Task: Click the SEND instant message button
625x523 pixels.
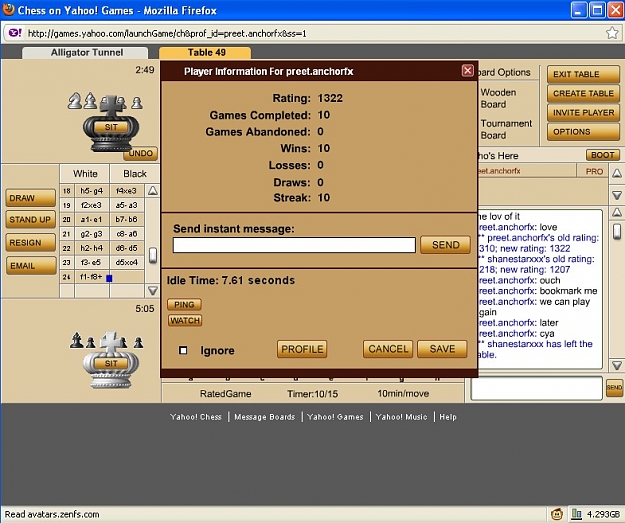Action: (x=445, y=244)
